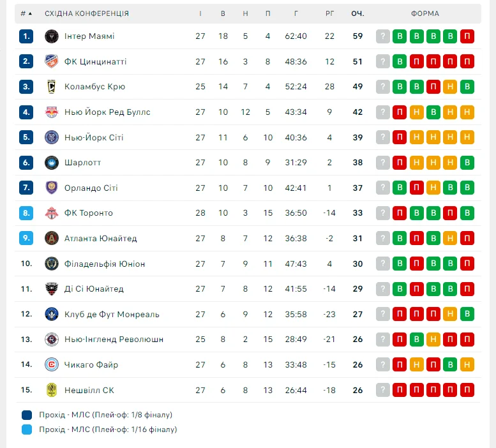Image resolution: width=496 pixels, height=448 pixels.
Task: Click the Columbus Crew logo
Action: (52, 87)
